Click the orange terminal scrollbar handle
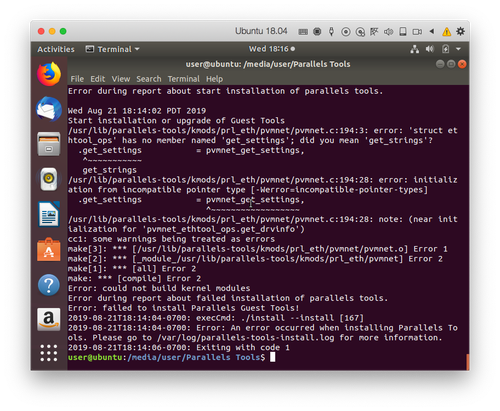Screen dimensions: 500x411 (468, 362)
